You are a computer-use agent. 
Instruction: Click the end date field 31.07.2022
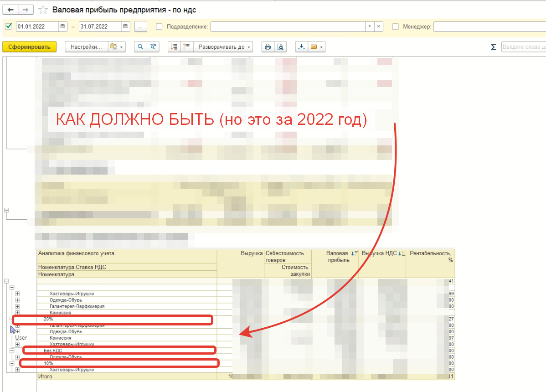(99, 26)
